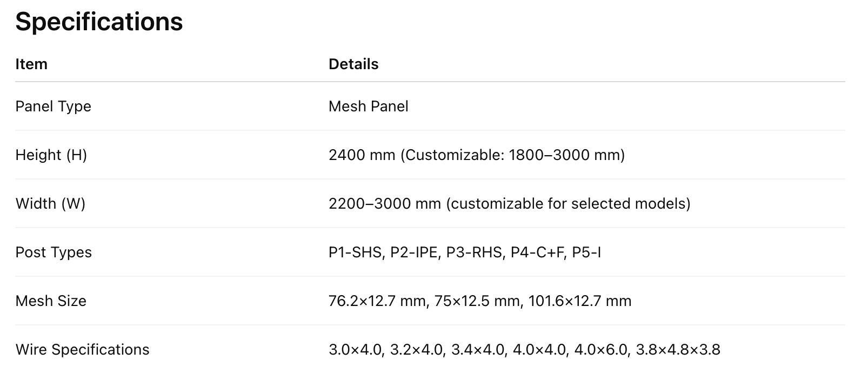Select the Height (H) row label
The width and height of the screenshot is (868, 386).
coord(51,155)
